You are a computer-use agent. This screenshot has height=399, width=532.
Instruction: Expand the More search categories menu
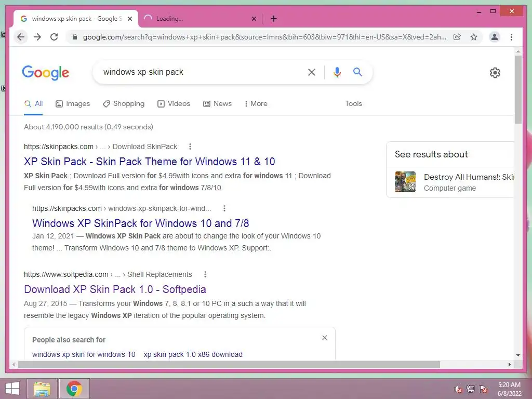256,104
